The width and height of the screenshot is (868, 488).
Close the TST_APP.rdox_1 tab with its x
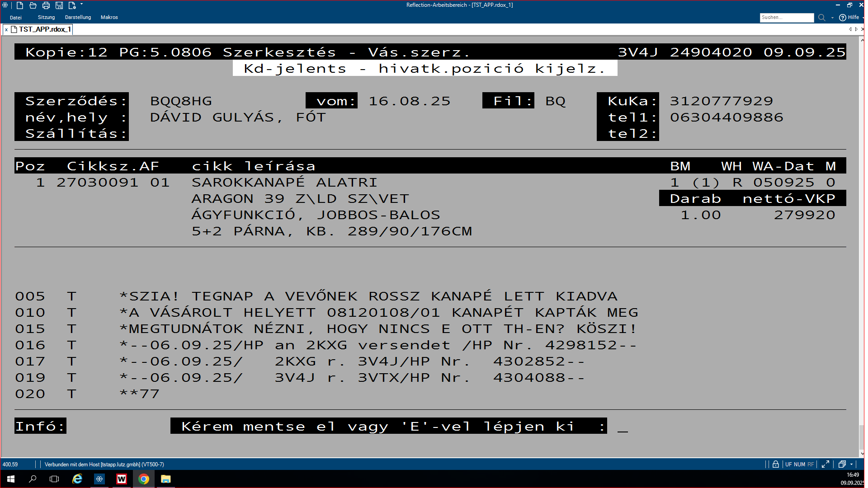click(x=6, y=30)
